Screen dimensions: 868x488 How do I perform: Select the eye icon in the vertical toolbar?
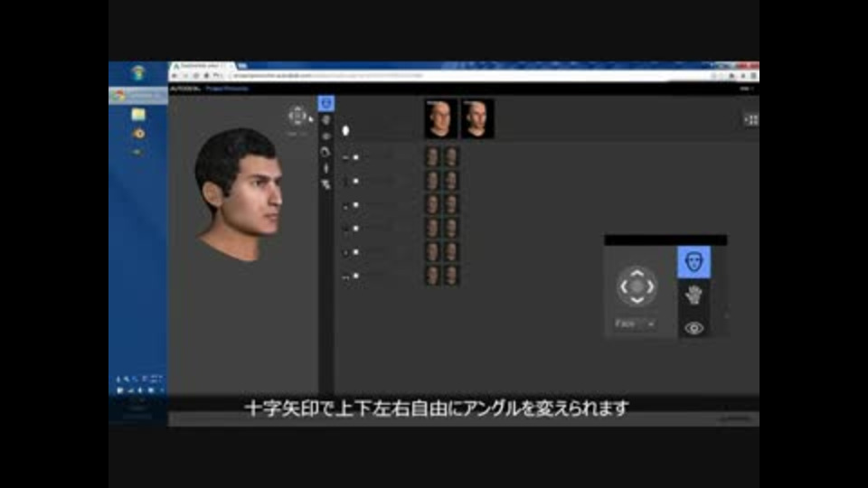coord(326,136)
